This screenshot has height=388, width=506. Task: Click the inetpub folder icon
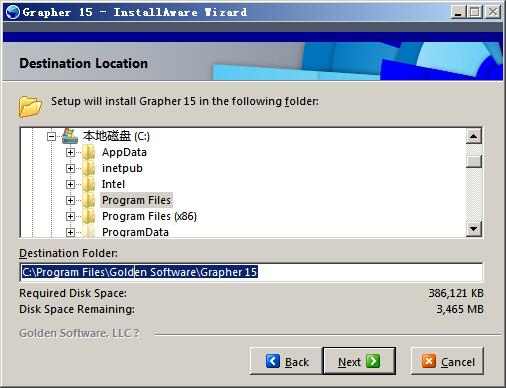point(89,168)
